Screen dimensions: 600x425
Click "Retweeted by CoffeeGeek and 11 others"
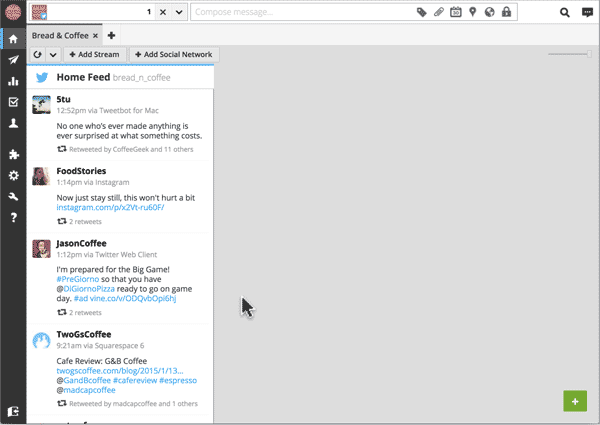[131, 149]
